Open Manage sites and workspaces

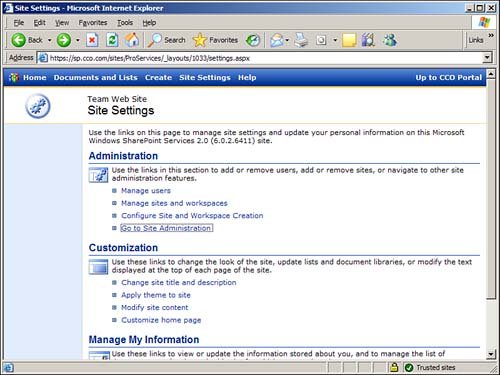coord(174,203)
